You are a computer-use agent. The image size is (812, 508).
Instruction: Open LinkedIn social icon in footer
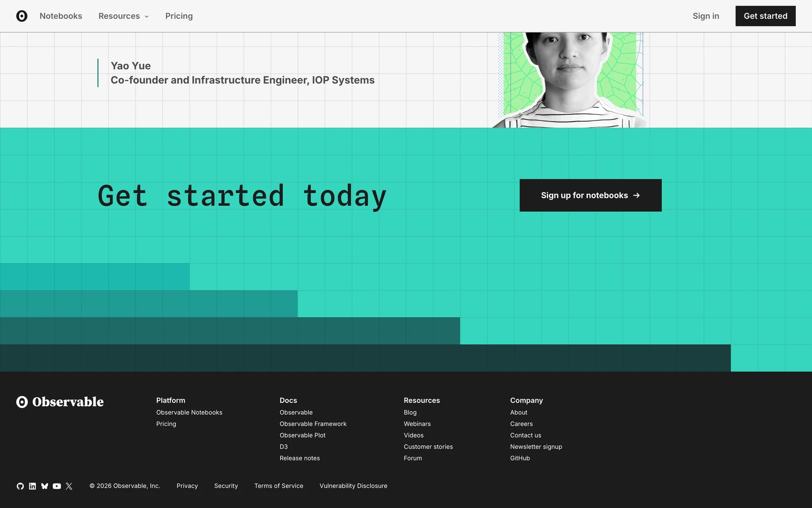32,486
